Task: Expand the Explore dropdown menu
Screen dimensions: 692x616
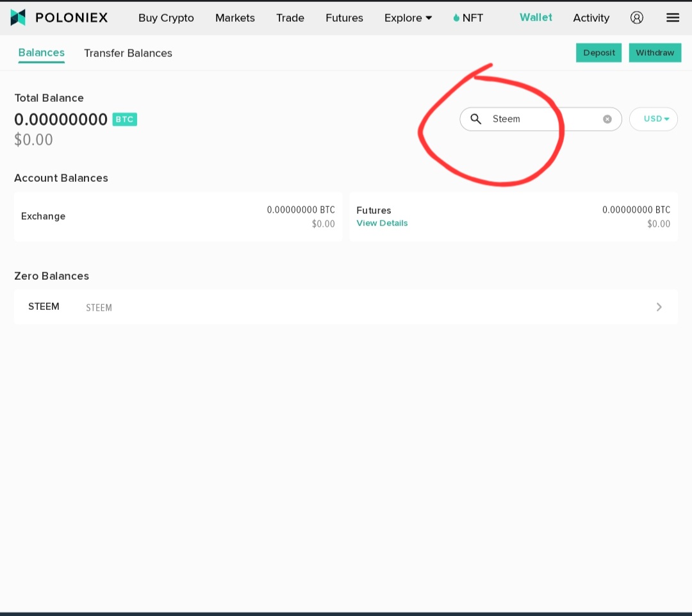Action: click(408, 18)
